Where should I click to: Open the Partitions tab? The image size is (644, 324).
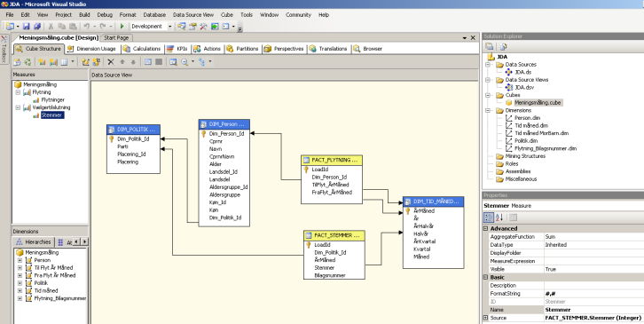pos(242,49)
